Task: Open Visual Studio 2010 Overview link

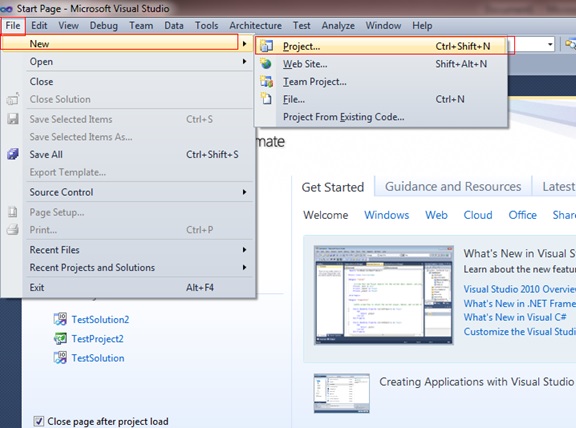Action: tap(519, 289)
